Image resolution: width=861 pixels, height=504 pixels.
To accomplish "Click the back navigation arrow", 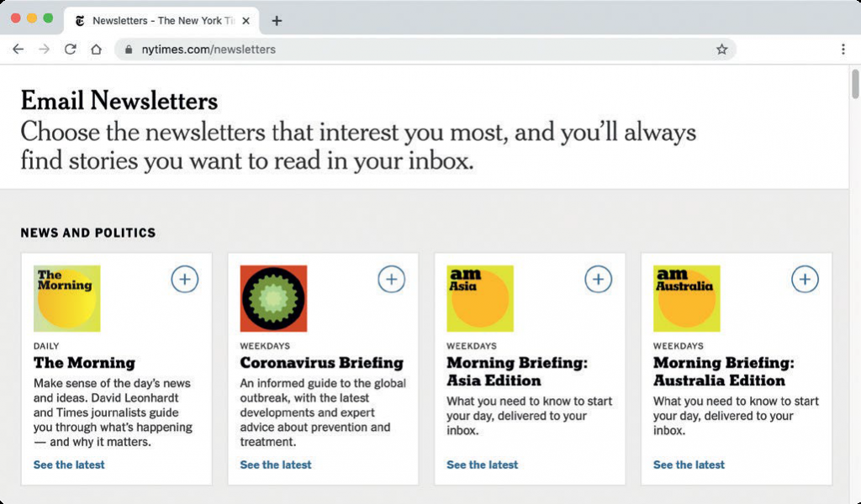I will click(x=18, y=49).
